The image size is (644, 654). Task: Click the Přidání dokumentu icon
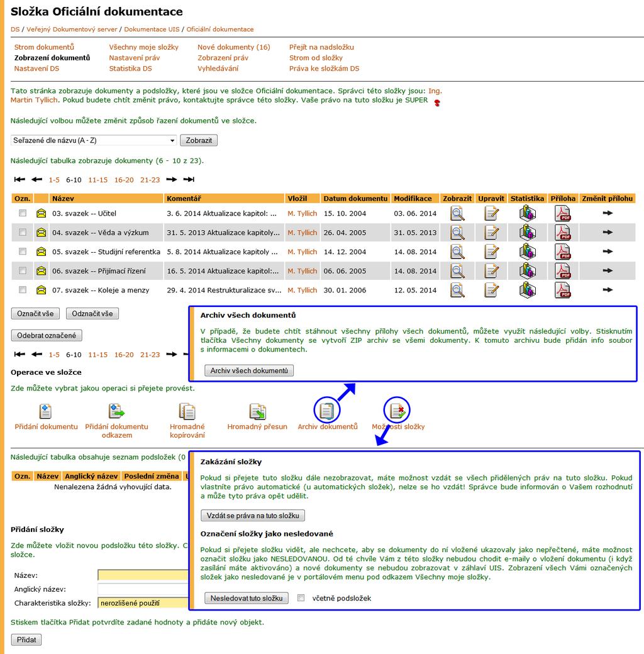(45, 411)
